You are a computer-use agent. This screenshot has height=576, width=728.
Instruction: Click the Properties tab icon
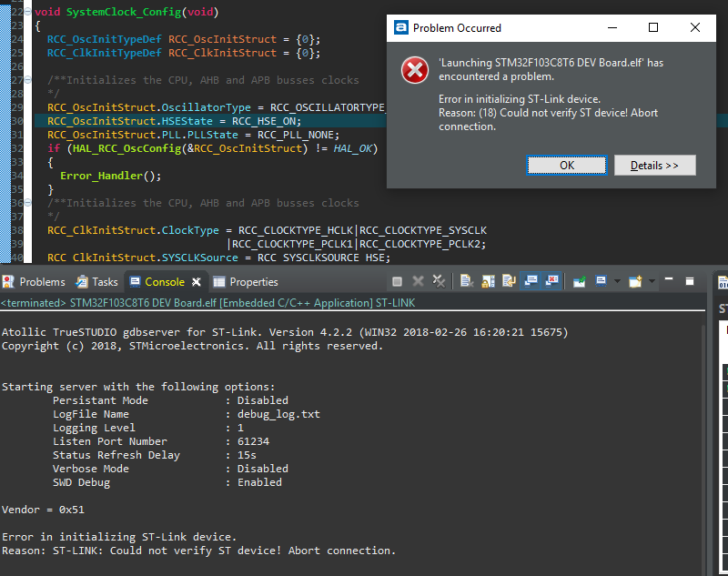tap(218, 282)
